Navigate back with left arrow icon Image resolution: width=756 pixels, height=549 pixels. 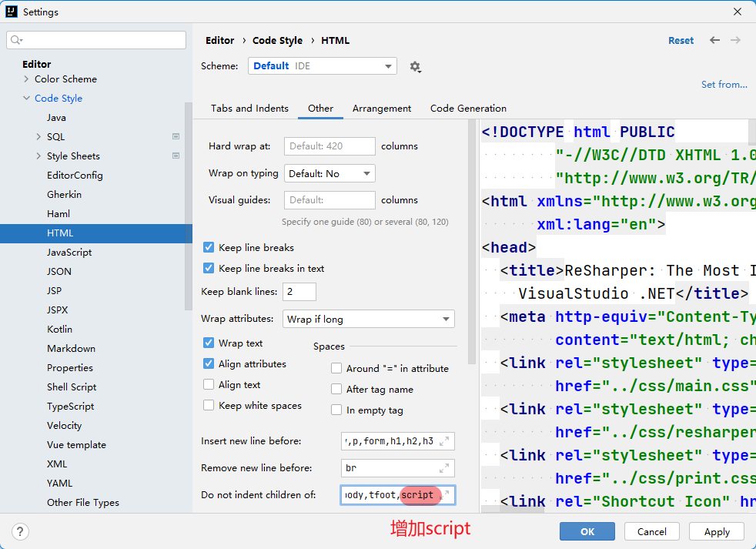click(714, 40)
